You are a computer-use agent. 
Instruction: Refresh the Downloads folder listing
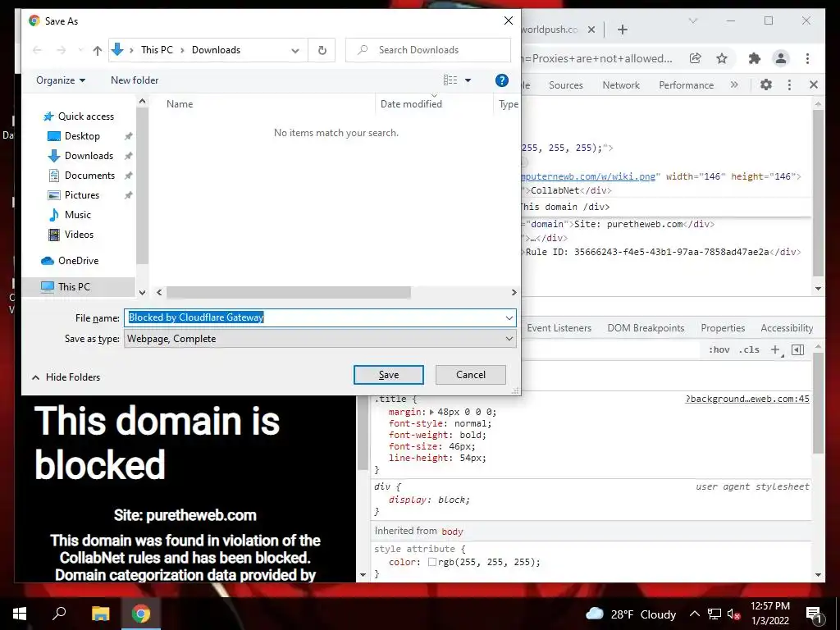click(x=322, y=50)
